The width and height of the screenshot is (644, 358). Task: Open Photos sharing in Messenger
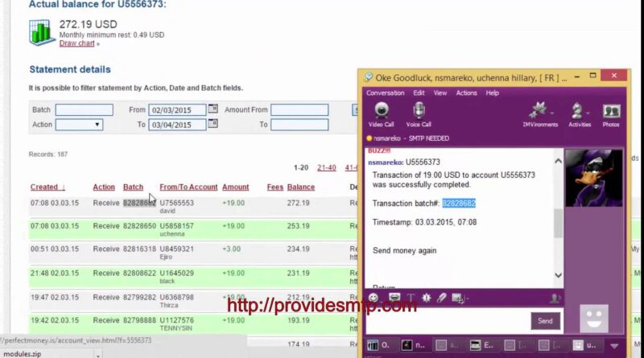(611, 114)
